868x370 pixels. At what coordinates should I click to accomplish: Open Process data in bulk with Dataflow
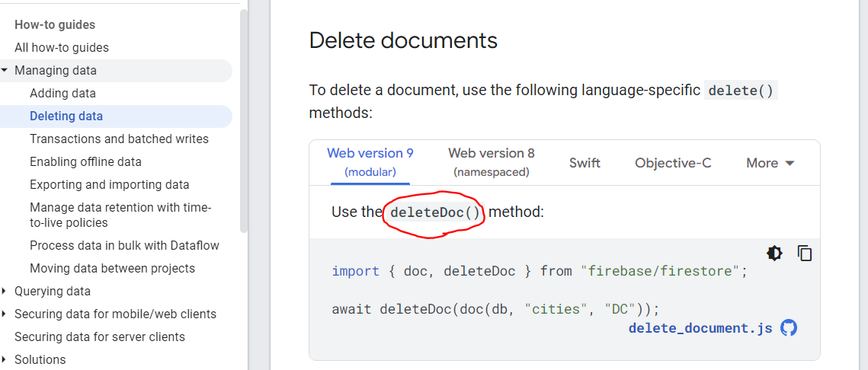(124, 245)
